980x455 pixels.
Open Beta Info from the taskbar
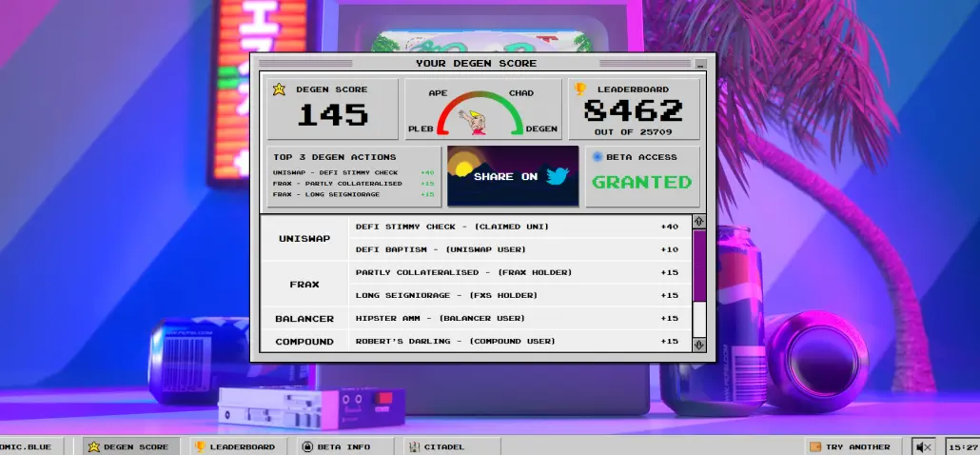(x=345, y=446)
